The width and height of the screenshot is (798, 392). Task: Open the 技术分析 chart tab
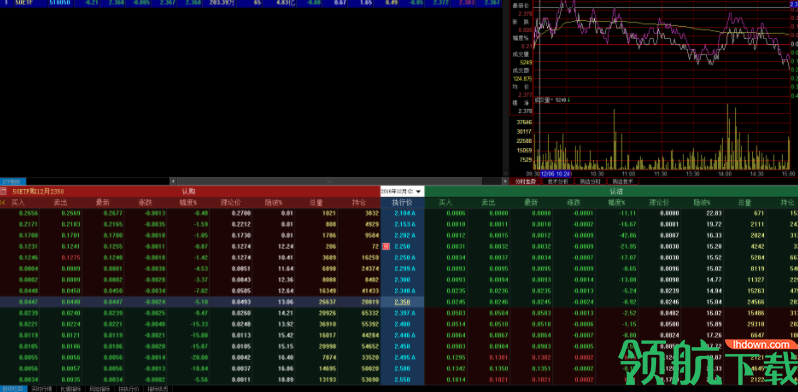pyautogui.click(x=558, y=181)
